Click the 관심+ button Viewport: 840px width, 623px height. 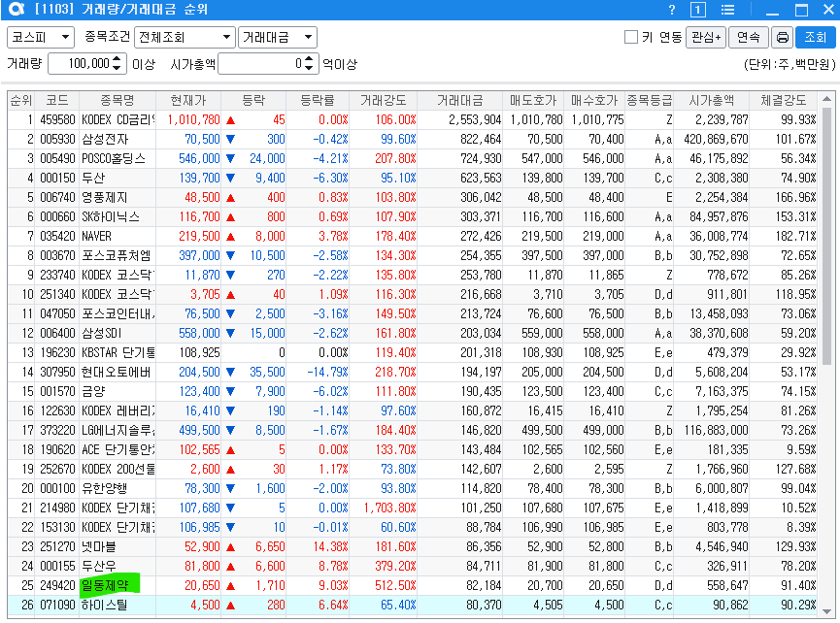coord(706,38)
